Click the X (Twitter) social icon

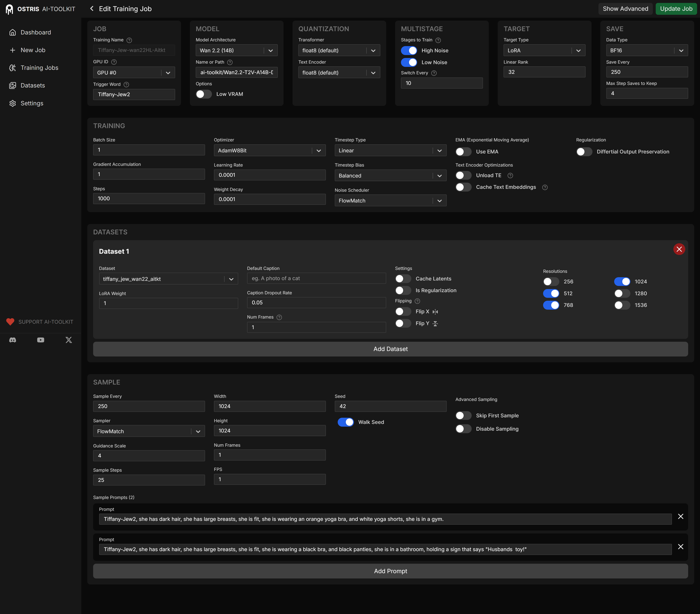click(x=69, y=340)
